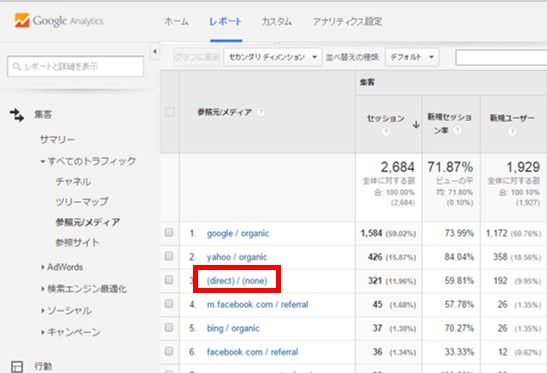Expand the AdWords section
The height and width of the screenshot is (373, 547).
pyautogui.click(x=43, y=267)
